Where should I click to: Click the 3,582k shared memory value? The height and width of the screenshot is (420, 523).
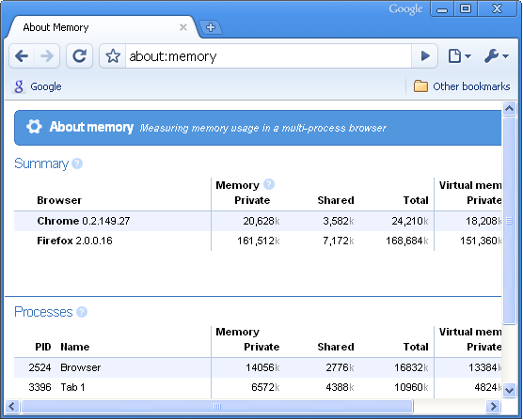tap(339, 221)
